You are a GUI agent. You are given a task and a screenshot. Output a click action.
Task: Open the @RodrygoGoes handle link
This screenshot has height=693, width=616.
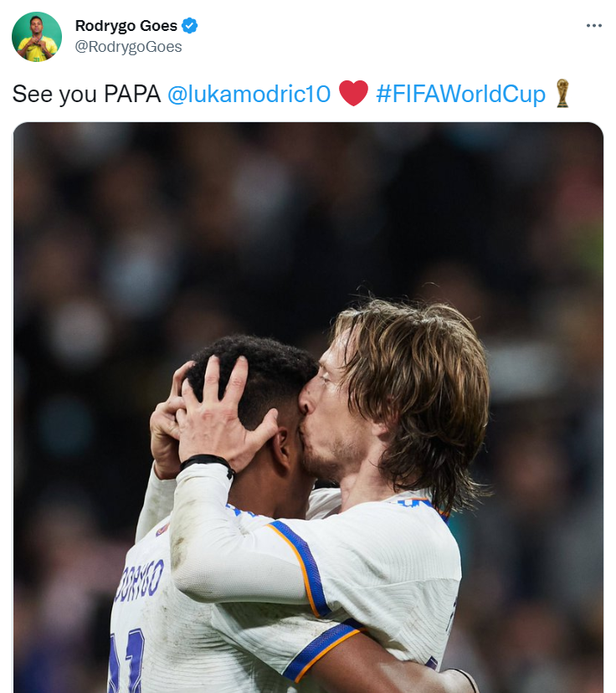(128, 46)
